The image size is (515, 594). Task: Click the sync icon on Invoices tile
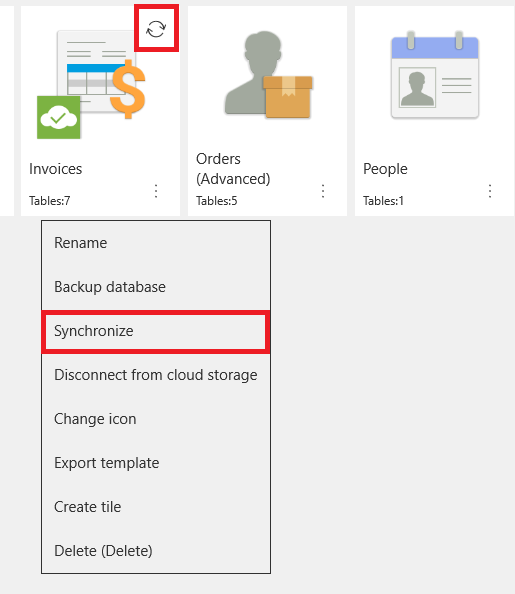pos(156,29)
